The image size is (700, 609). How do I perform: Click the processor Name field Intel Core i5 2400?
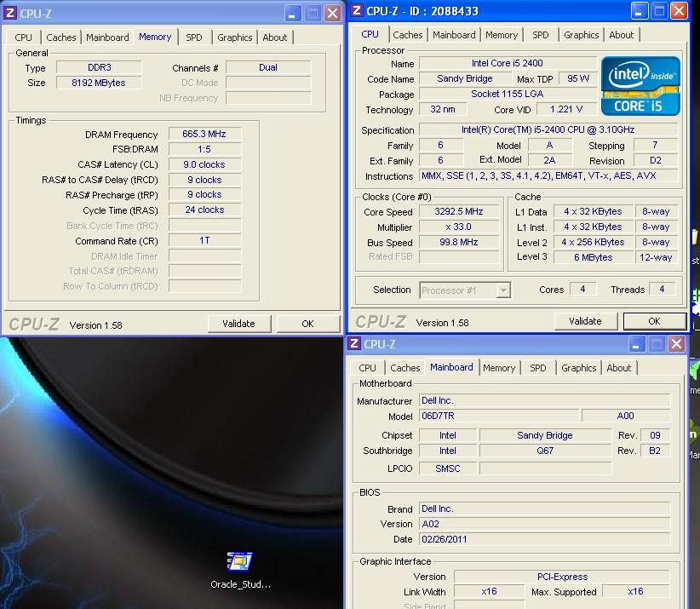pyautogui.click(x=508, y=63)
